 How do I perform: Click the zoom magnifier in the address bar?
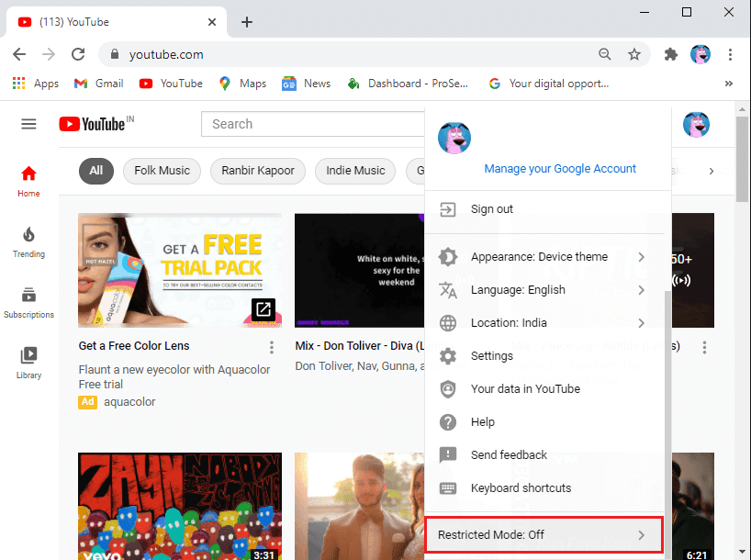coord(605,54)
